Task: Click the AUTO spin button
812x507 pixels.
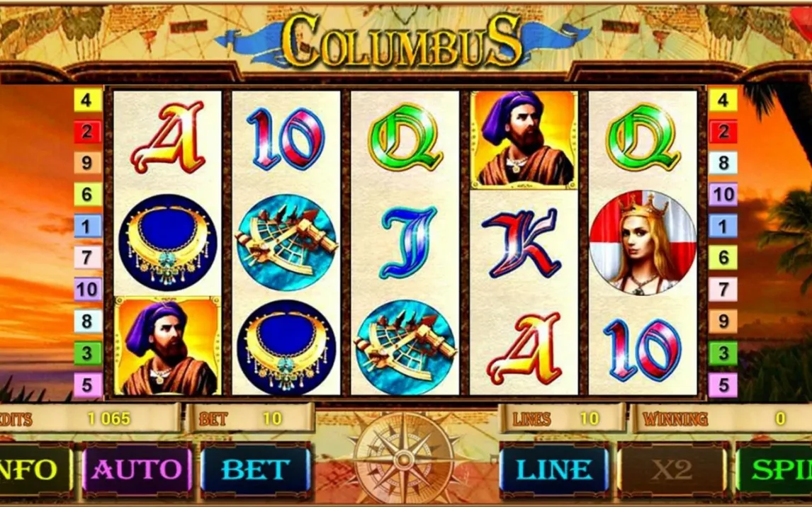Action: 137,469
